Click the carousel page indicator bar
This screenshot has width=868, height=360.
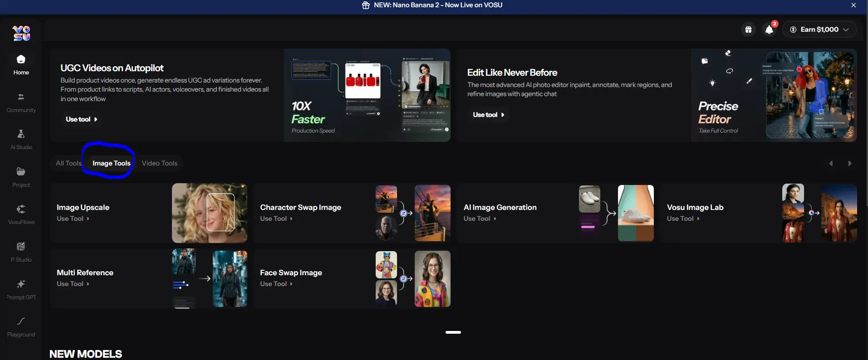point(453,332)
